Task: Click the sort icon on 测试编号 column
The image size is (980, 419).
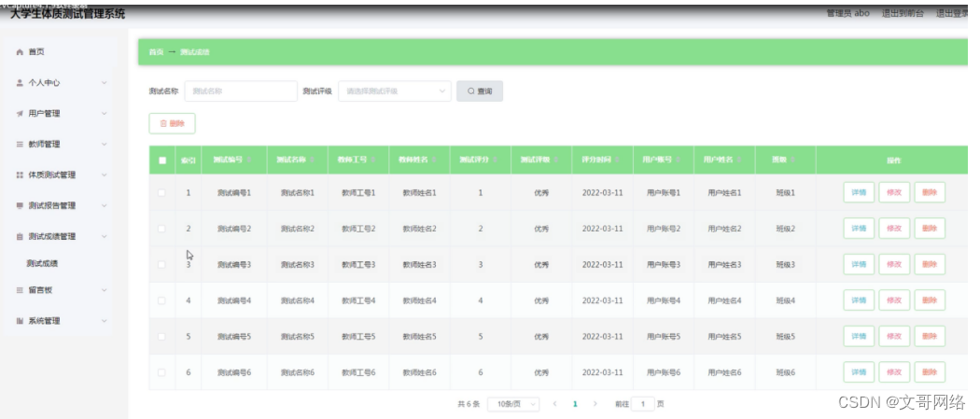Action: [249, 161]
